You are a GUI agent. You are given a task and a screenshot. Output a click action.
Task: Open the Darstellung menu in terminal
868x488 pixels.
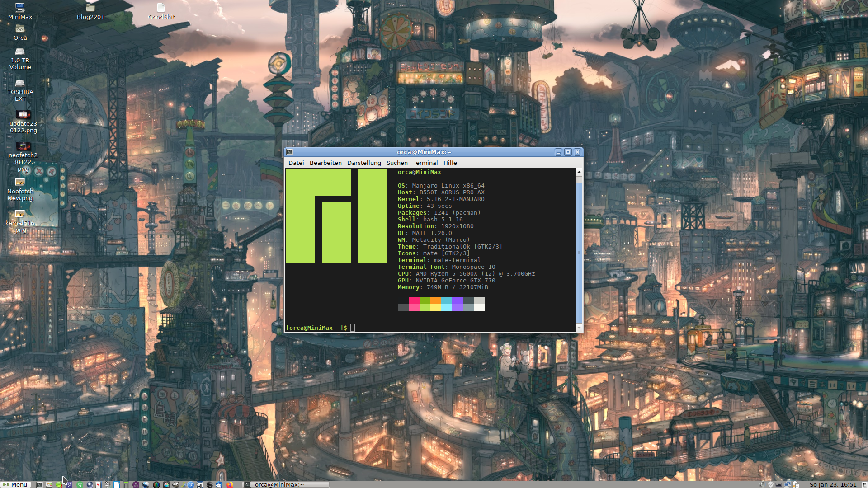coord(364,163)
